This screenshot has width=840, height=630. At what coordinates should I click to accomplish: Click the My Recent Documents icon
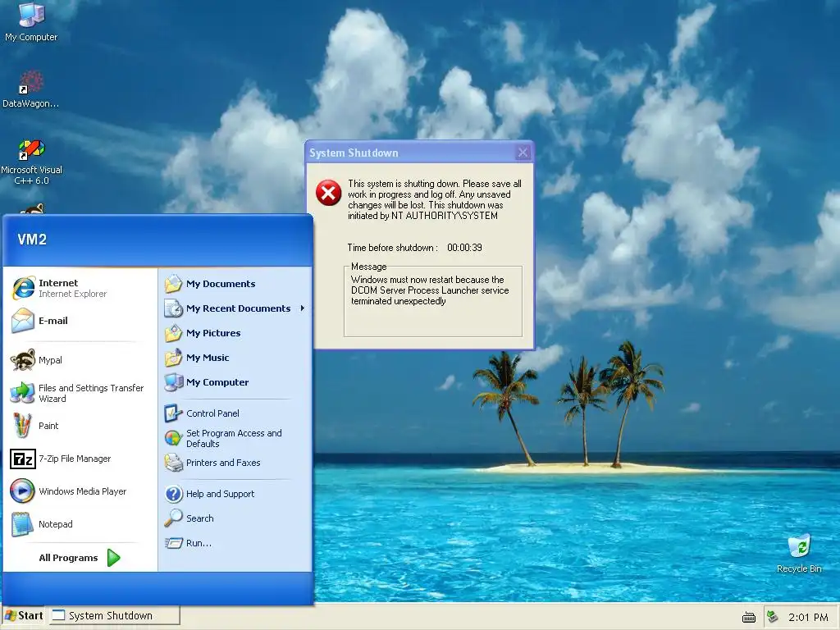174,308
